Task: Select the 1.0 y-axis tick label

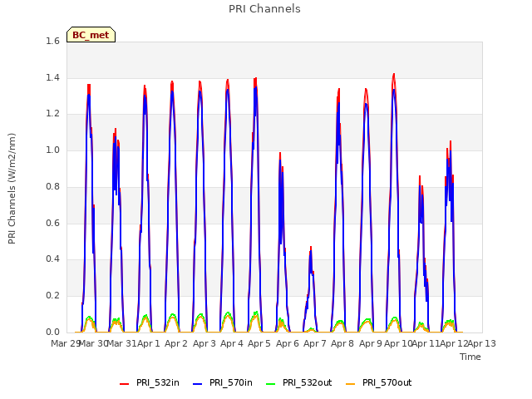Action: point(52,150)
